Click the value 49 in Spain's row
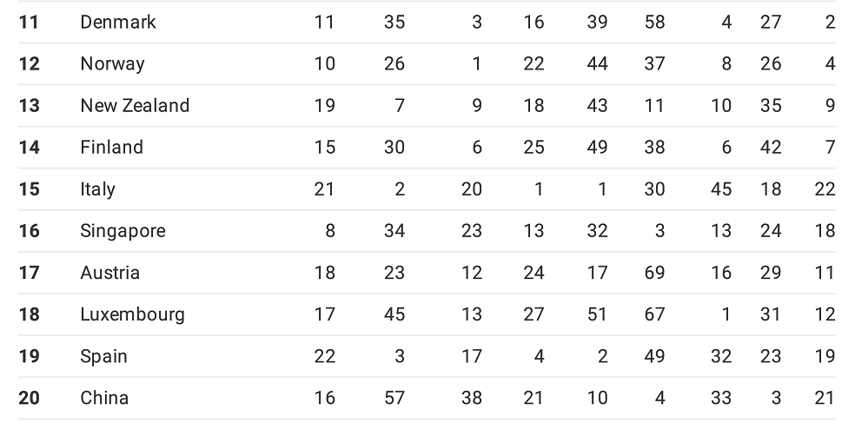 tap(654, 357)
